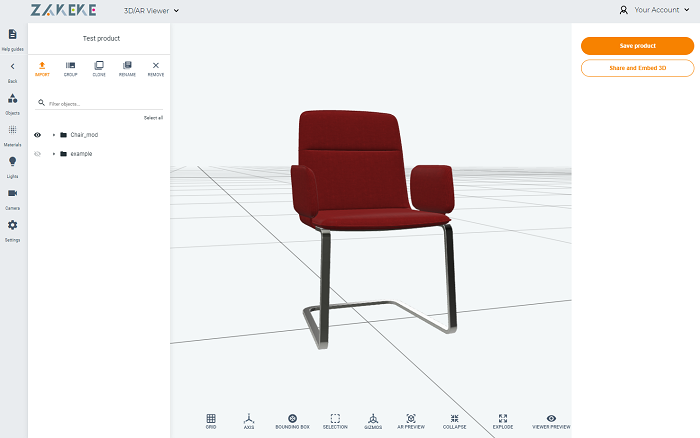Click the Clone object icon
Screen dimensions: 700x438
click(x=99, y=65)
